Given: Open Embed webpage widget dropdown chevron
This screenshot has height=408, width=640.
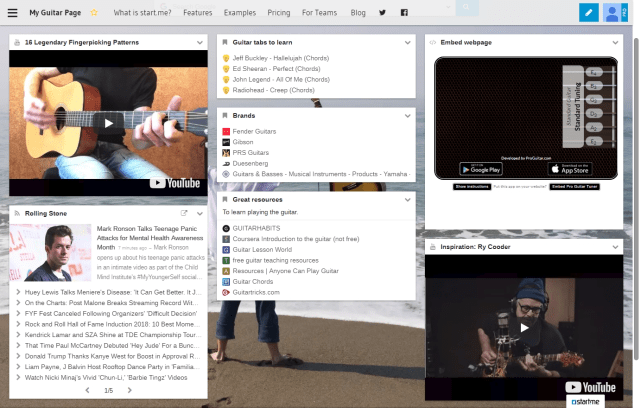Looking at the screenshot, I should [615, 42].
